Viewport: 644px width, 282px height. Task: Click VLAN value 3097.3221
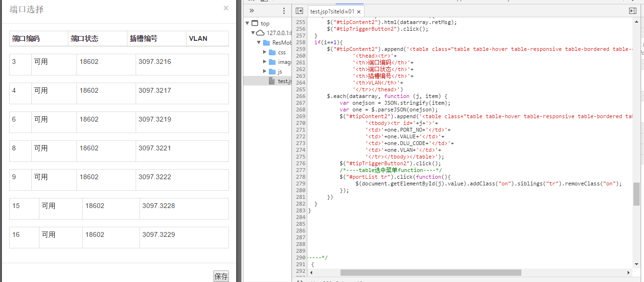pyautogui.click(x=155, y=148)
